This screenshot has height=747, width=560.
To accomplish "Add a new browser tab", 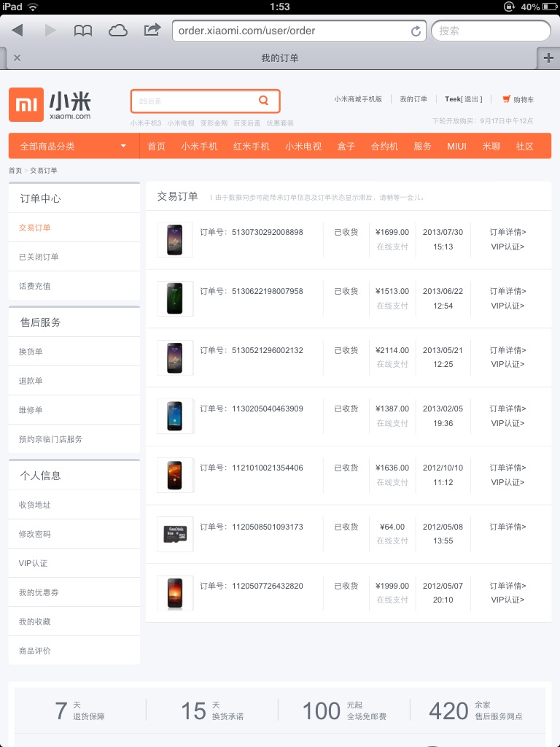I will [548, 58].
